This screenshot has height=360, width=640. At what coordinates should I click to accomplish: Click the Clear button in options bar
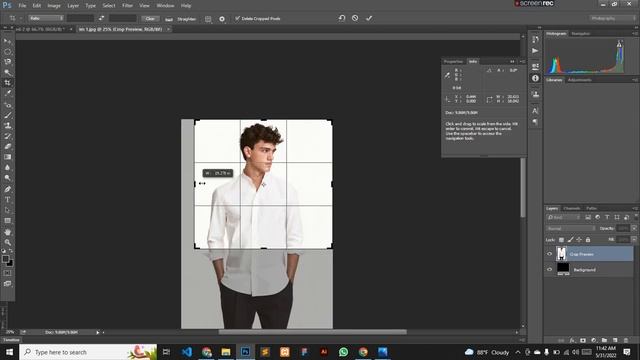(x=150, y=18)
